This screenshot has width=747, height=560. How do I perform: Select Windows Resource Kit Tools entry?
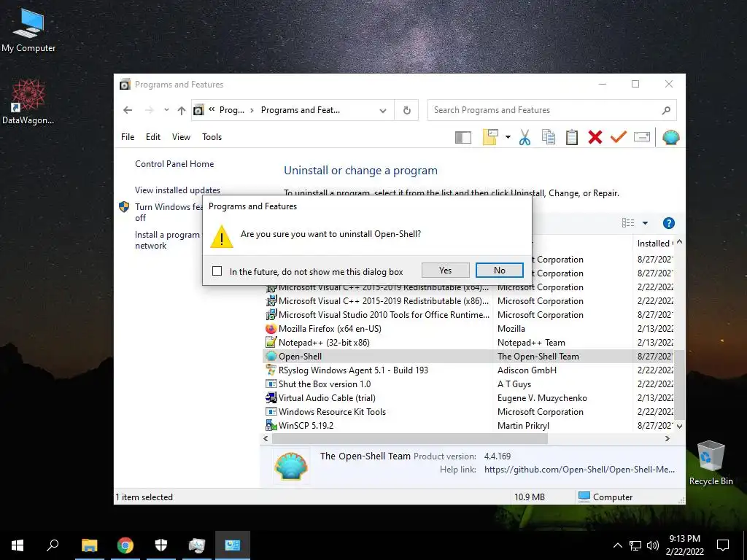(x=469, y=411)
